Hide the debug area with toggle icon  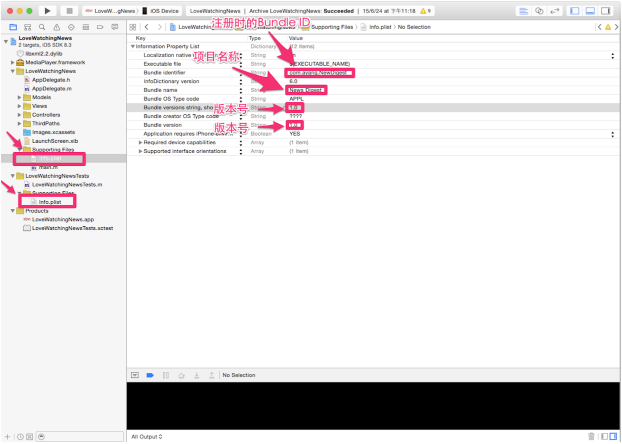(135, 375)
